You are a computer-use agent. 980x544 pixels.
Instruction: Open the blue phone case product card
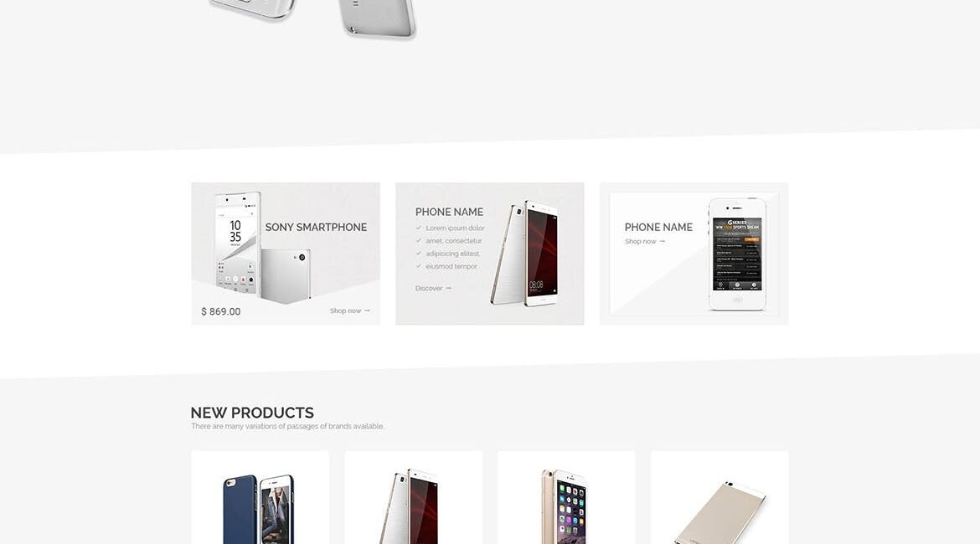point(260,497)
